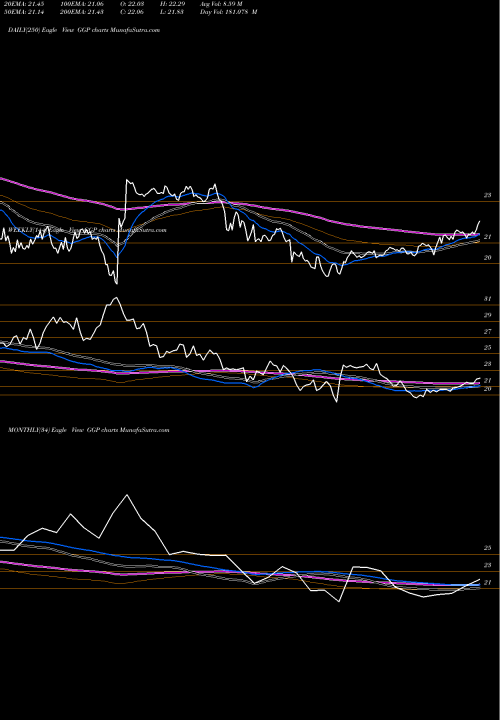Select the close price 'C:' reading

(134, 12)
